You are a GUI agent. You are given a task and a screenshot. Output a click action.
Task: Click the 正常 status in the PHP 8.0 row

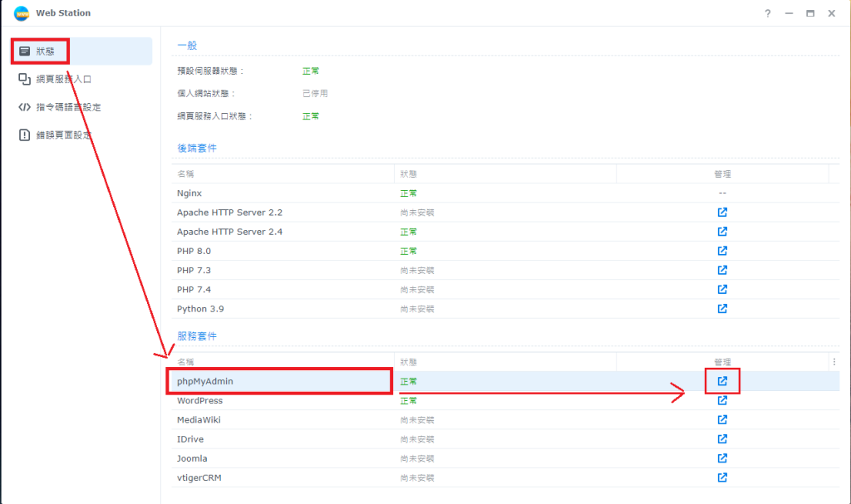[409, 252]
